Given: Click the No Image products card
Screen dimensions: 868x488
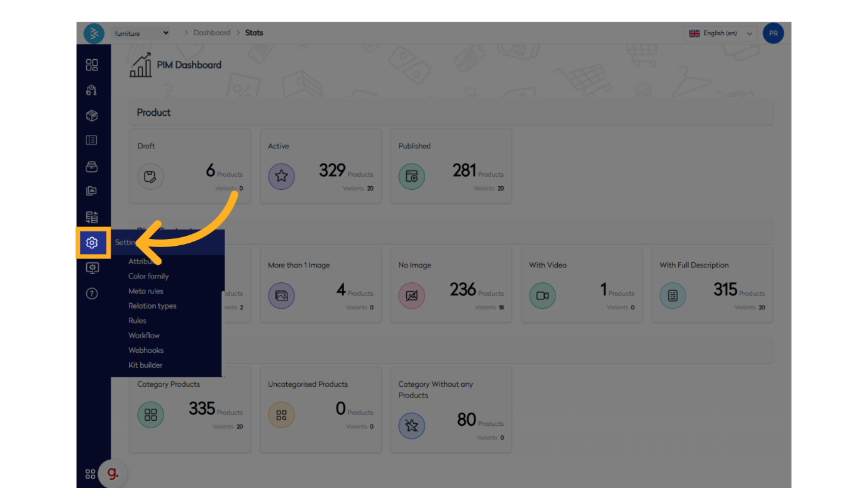Looking at the screenshot, I should point(450,286).
